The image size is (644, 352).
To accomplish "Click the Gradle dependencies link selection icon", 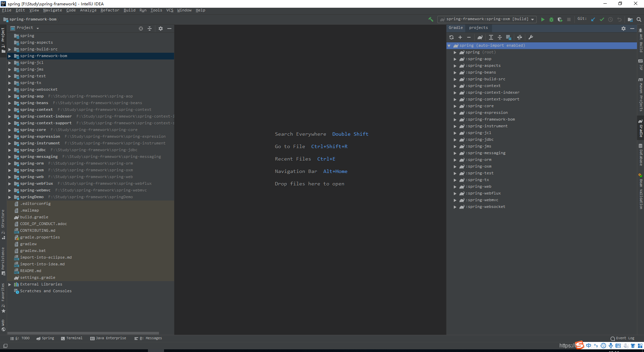I will (508, 37).
